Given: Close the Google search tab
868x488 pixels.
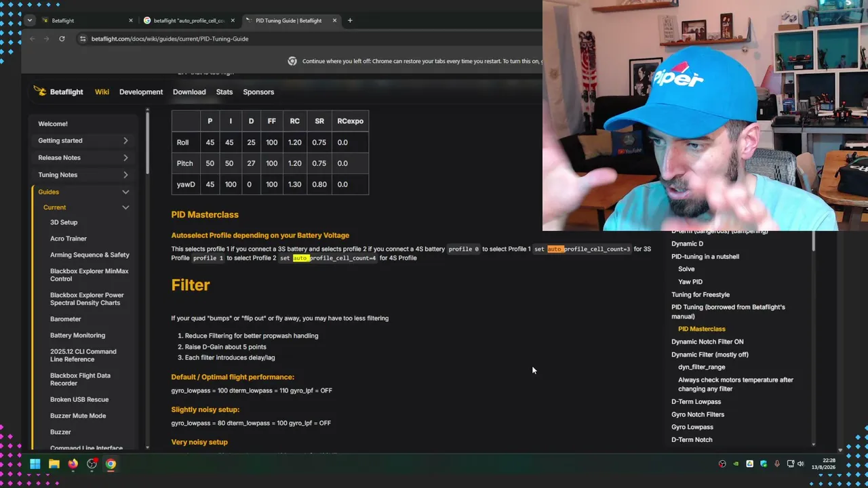Looking at the screenshot, I should point(233,20).
